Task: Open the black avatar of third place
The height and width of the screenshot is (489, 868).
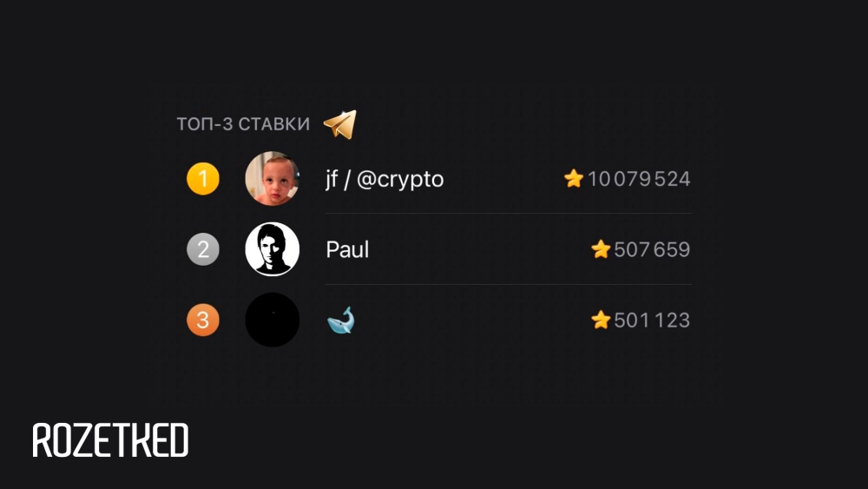Action: tap(273, 320)
